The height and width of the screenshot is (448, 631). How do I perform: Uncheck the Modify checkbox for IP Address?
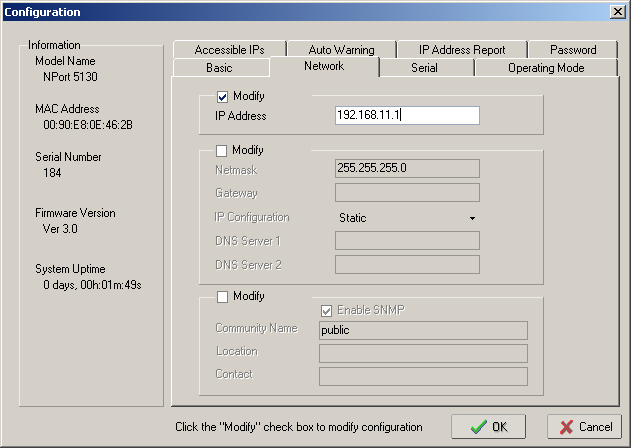click(223, 96)
